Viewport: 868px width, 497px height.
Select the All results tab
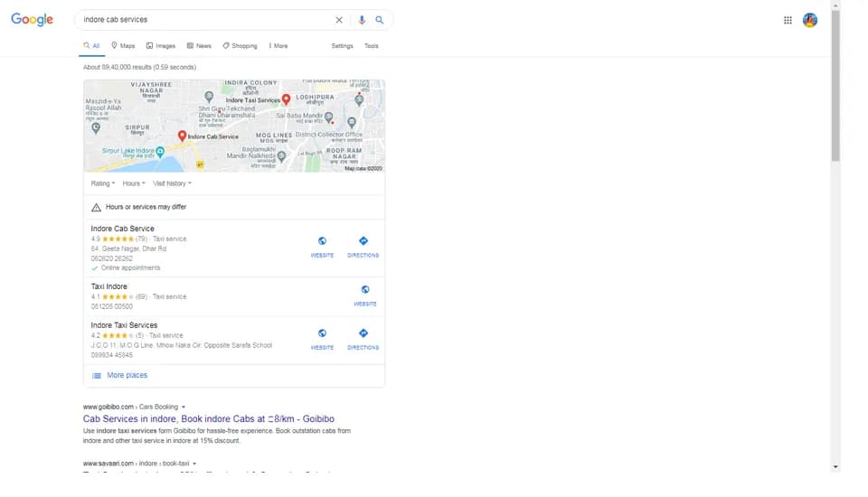pos(91,46)
